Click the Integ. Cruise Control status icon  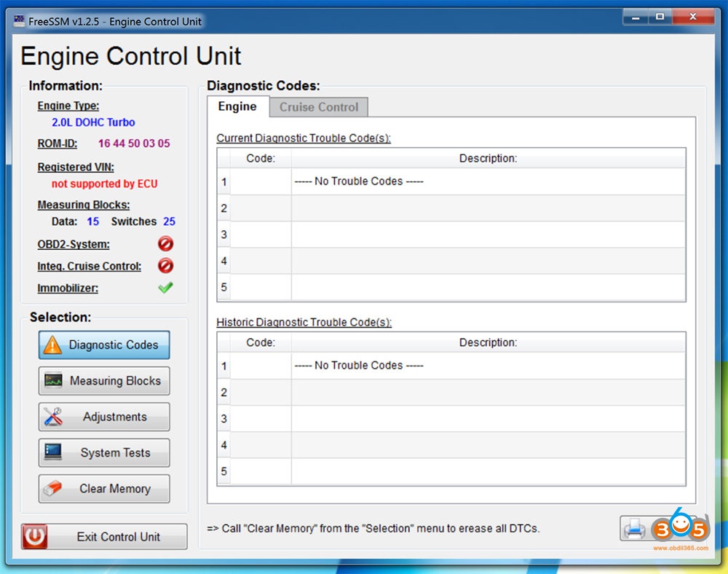click(165, 266)
